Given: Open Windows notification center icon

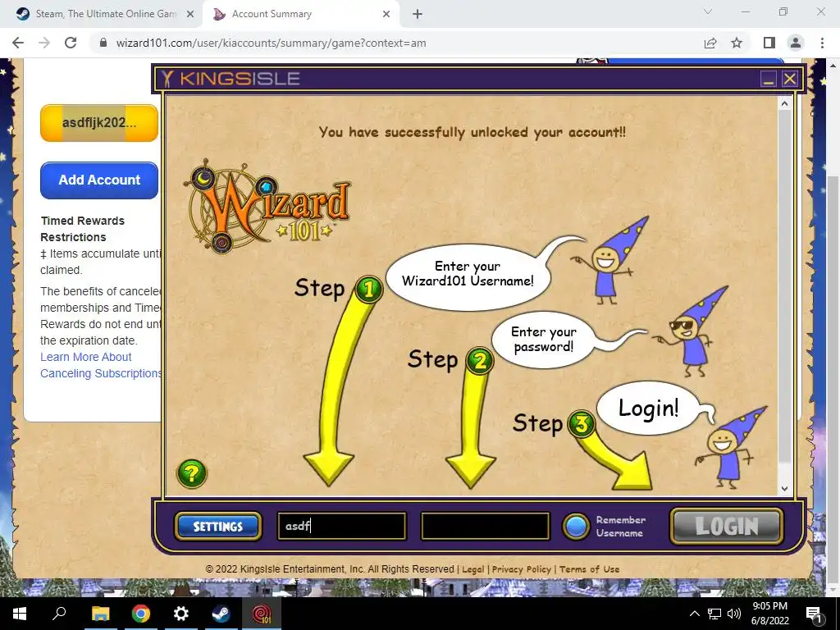Looking at the screenshot, I should [814, 614].
